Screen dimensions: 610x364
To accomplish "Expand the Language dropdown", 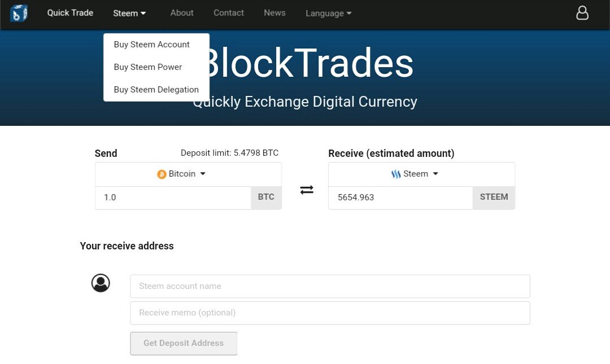I will pyautogui.click(x=328, y=13).
